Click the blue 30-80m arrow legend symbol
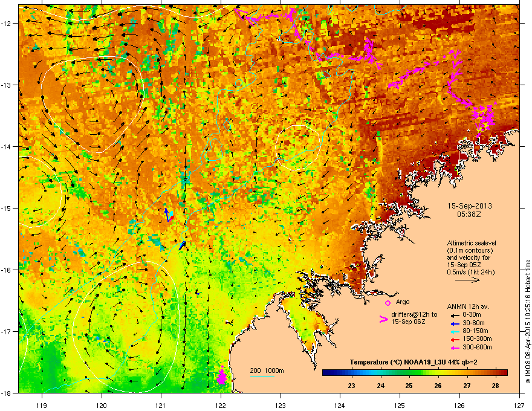This screenshot has width=532, height=411. [x=455, y=323]
